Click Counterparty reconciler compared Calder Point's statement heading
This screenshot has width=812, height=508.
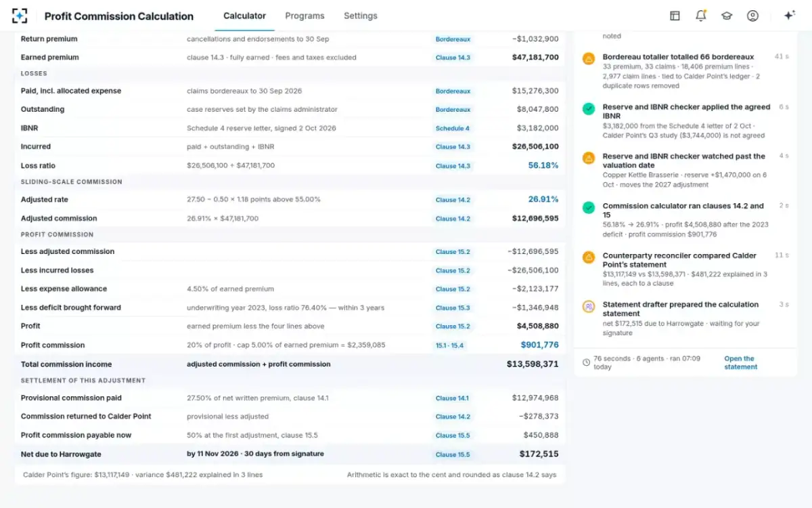(x=679, y=260)
